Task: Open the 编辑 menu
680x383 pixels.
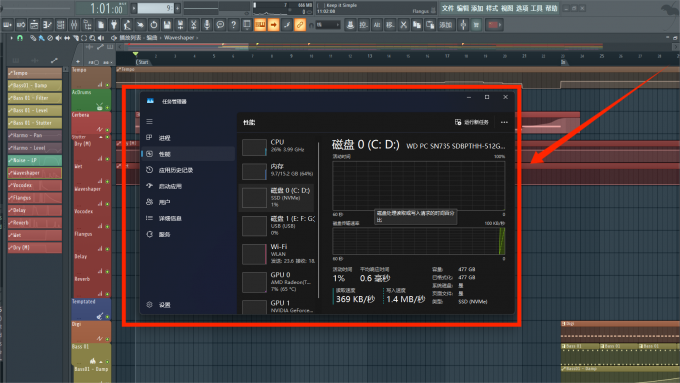Action: [462, 8]
